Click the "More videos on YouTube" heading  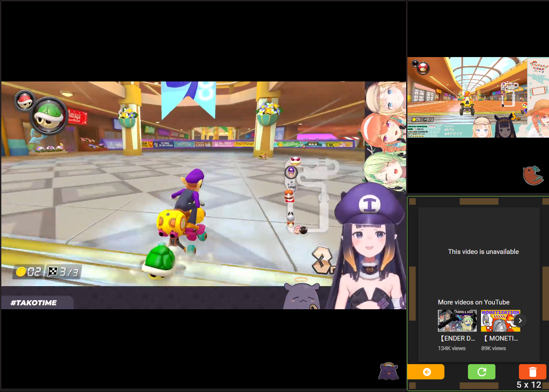click(x=474, y=302)
